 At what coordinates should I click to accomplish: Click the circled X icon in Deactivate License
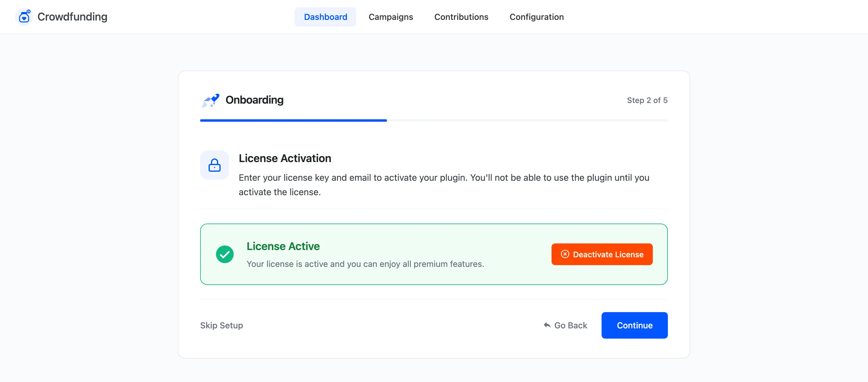coord(565,254)
